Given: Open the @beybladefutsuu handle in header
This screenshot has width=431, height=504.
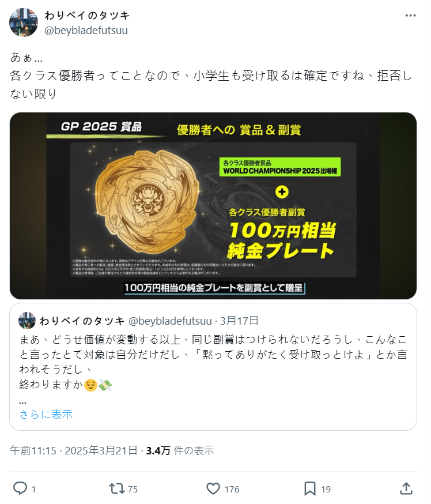Looking at the screenshot, I should point(86,31).
